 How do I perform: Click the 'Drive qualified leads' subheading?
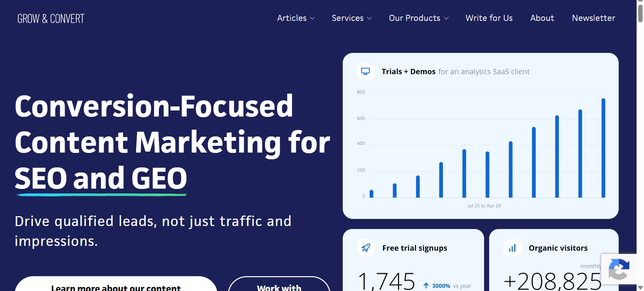[x=153, y=231]
